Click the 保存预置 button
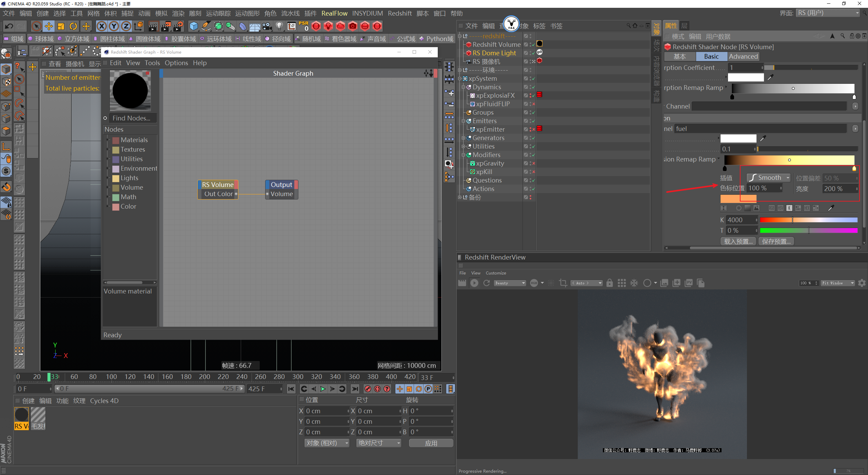Screen dimensions: 868x475 (x=776, y=241)
